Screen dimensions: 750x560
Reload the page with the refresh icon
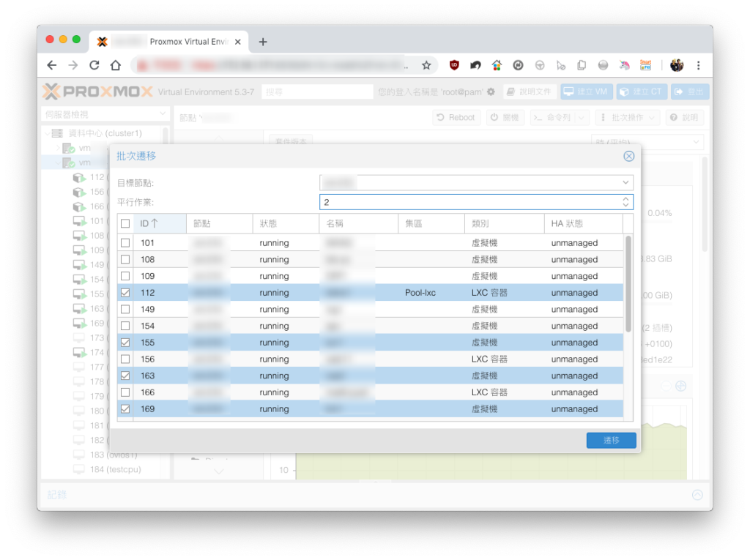(x=94, y=66)
